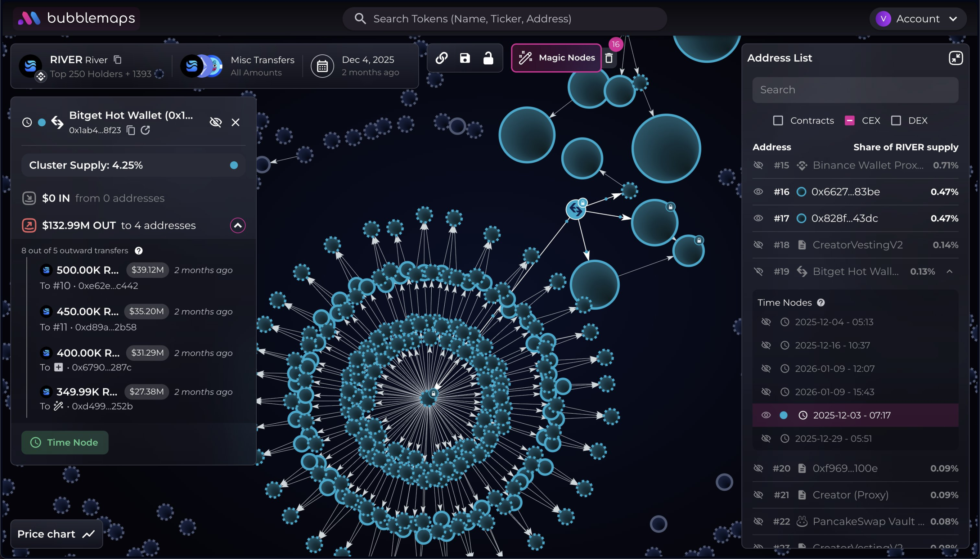980x559 pixels.
Task: Toggle the CEX filter checkbox
Action: click(849, 121)
